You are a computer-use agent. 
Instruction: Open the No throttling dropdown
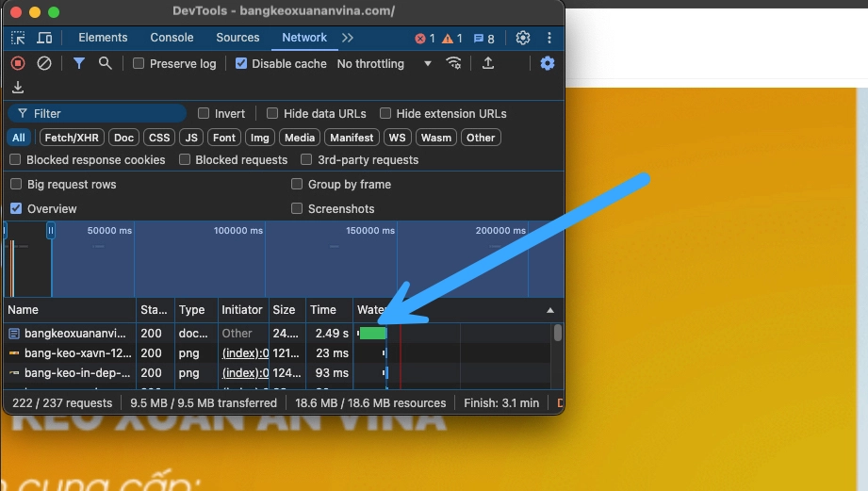[x=385, y=63]
